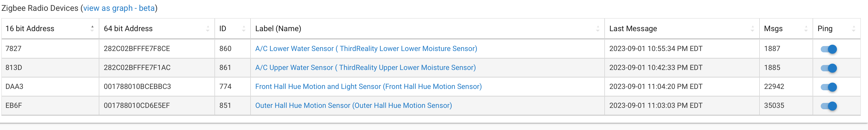Click the Msgs column sort arrows
Viewport: 868px width, 130px height.
tap(806, 29)
